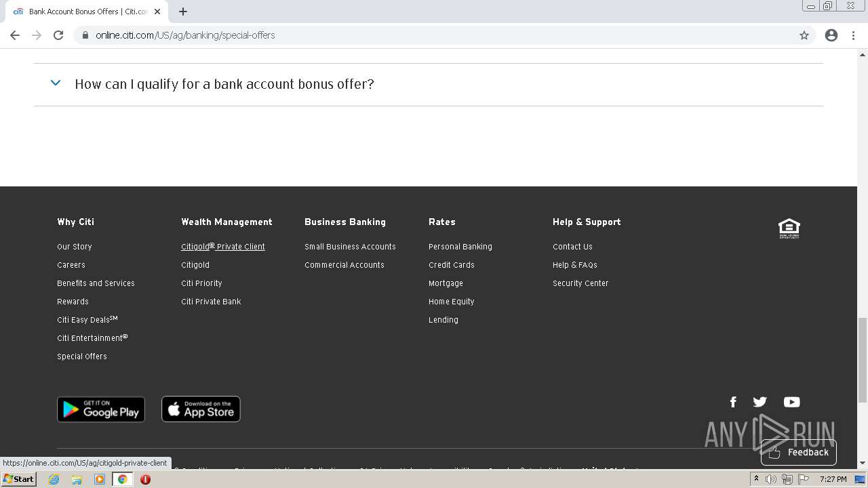
Task: Select the Bank Account Bonus Offers tab
Action: [87, 12]
